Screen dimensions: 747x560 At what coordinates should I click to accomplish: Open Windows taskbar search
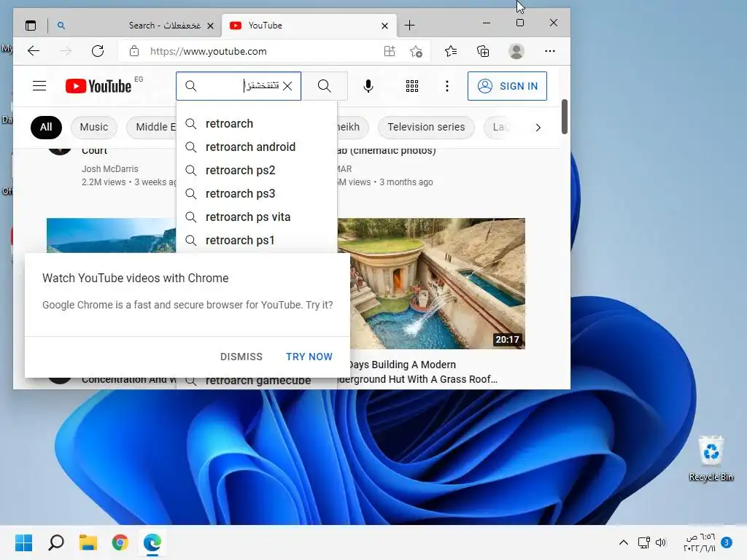(x=56, y=542)
